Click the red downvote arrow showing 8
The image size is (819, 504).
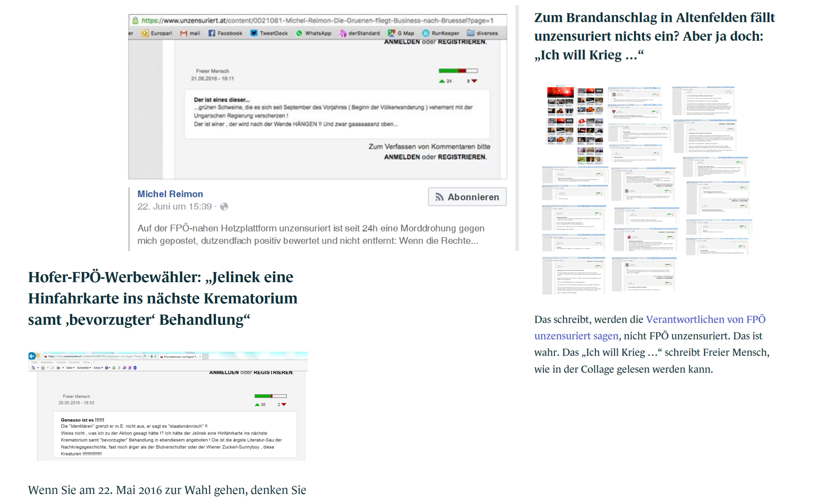click(474, 81)
